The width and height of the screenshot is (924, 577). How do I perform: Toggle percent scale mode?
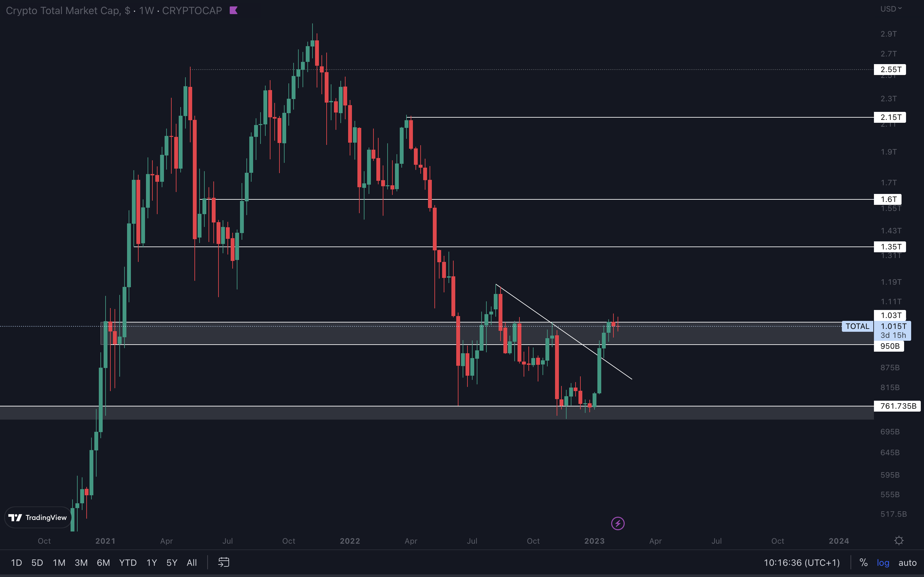(863, 563)
